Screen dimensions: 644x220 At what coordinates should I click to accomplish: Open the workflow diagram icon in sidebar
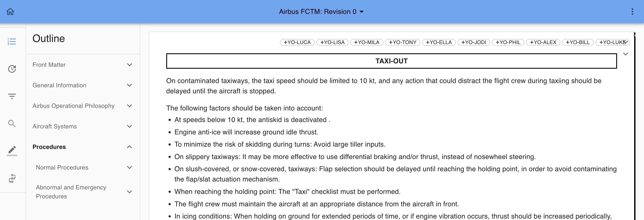tap(12, 178)
